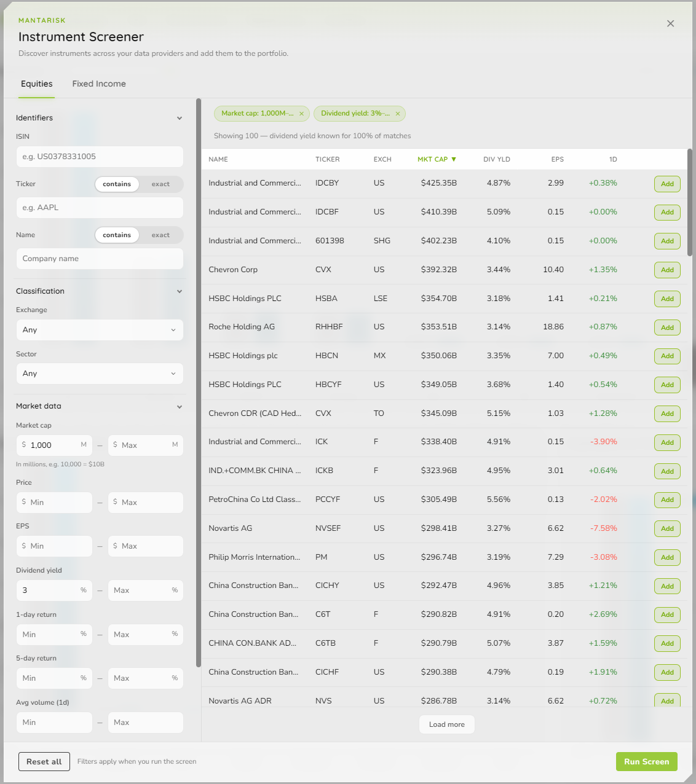Set Name match to contains

click(x=117, y=235)
